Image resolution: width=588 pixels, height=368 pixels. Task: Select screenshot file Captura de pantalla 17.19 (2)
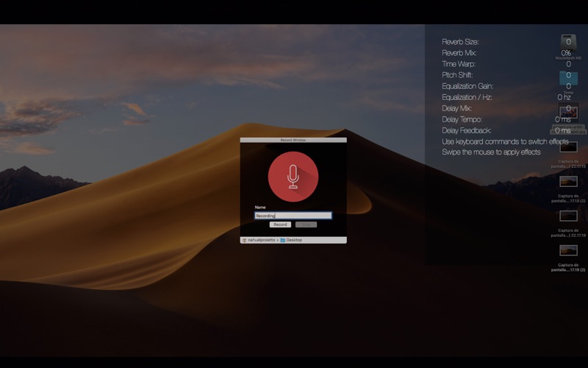568,250
